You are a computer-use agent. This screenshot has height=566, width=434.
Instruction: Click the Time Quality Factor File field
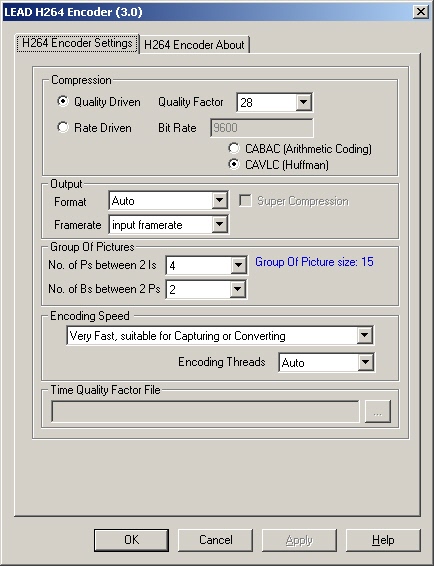tap(205, 411)
